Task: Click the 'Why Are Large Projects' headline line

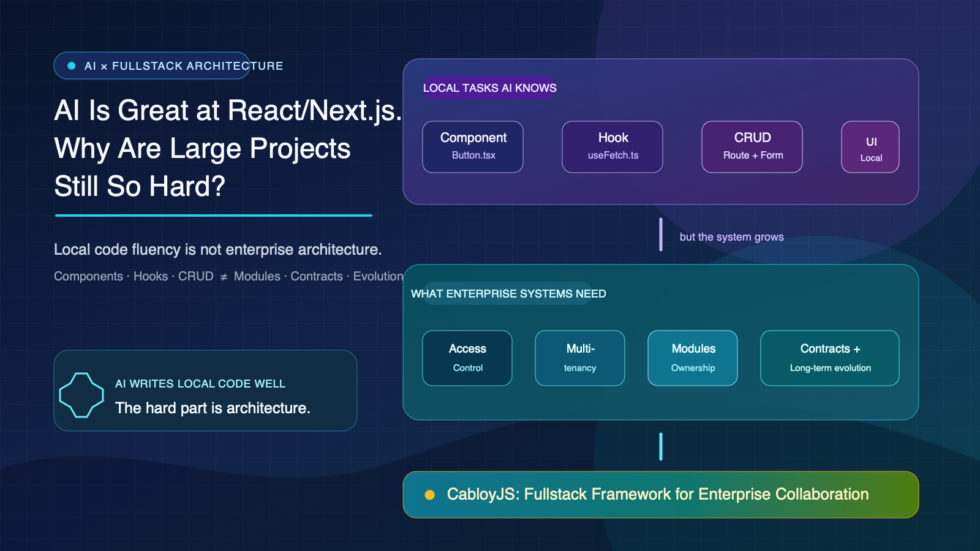Action: pos(202,149)
